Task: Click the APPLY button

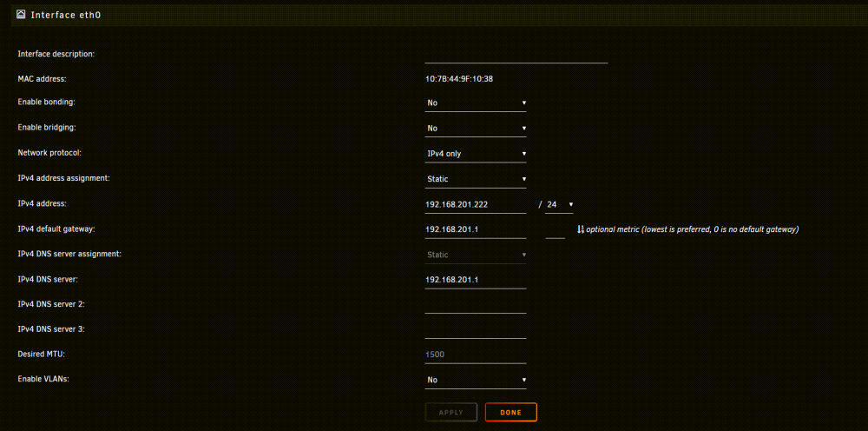Action: [451, 412]
